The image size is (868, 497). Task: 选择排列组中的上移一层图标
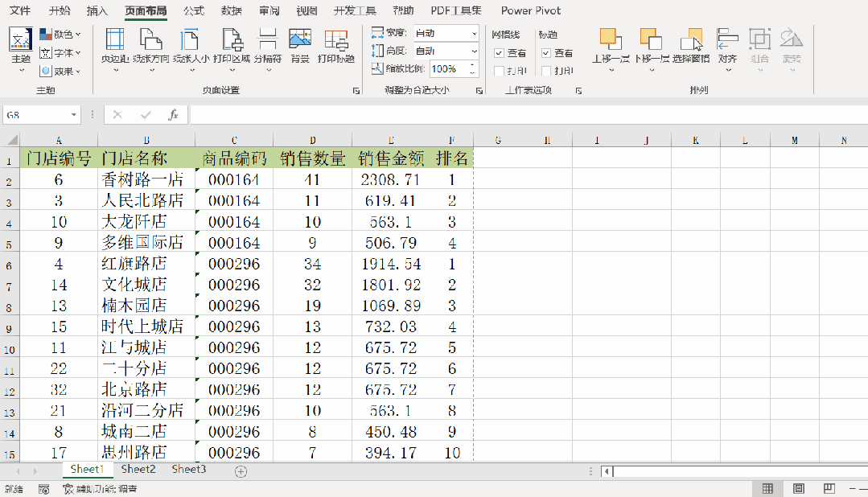pyautogui.click(x=609, y=46)
